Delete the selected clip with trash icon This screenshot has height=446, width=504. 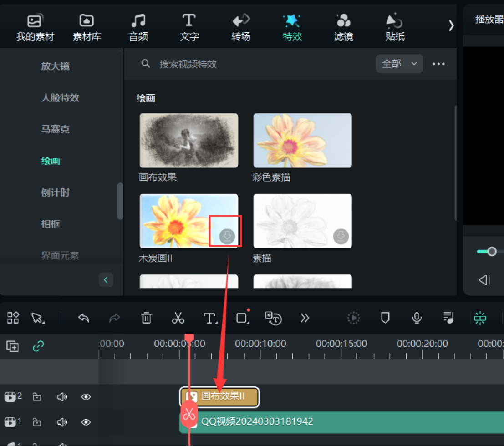147,318
